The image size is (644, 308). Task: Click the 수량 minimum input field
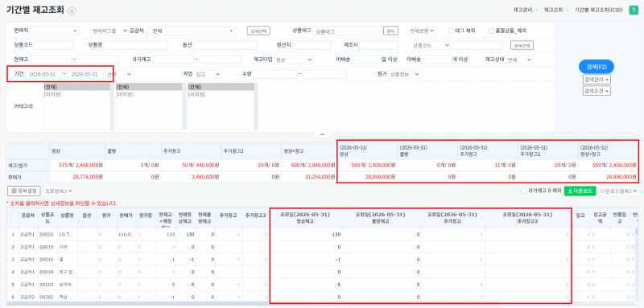[275, 74]
